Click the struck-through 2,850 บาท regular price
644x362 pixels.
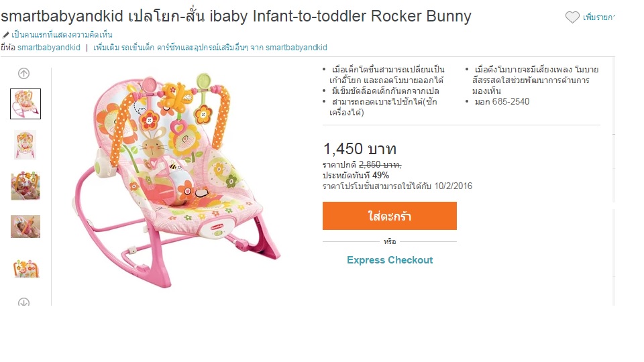click(380, 165)
